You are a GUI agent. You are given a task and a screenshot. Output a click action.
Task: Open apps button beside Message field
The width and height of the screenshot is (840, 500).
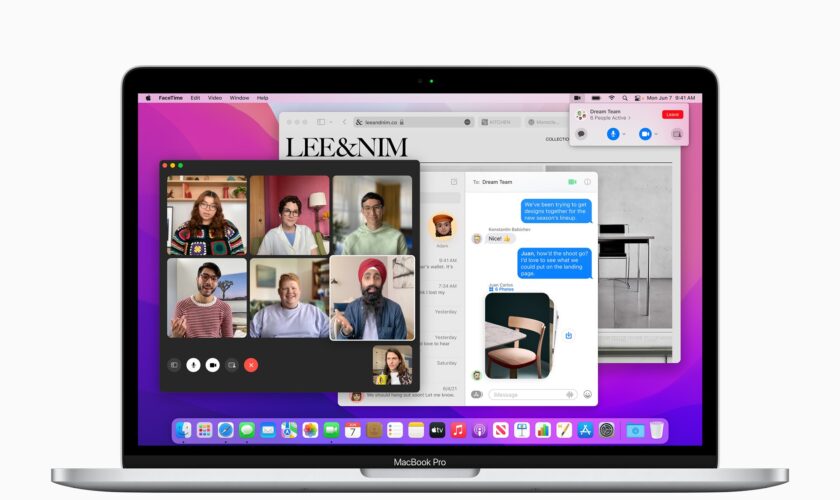(x=476, y=394)
